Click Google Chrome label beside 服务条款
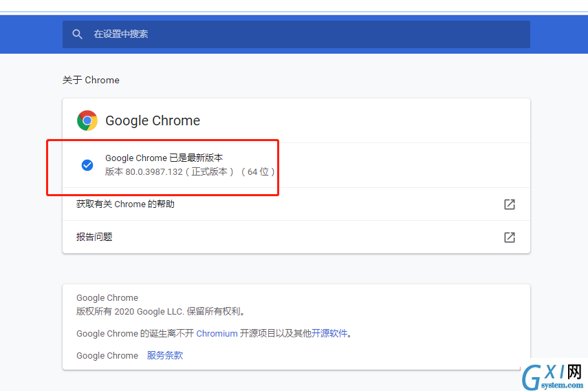This screenshot has height=391, width=588. [107, 355]
